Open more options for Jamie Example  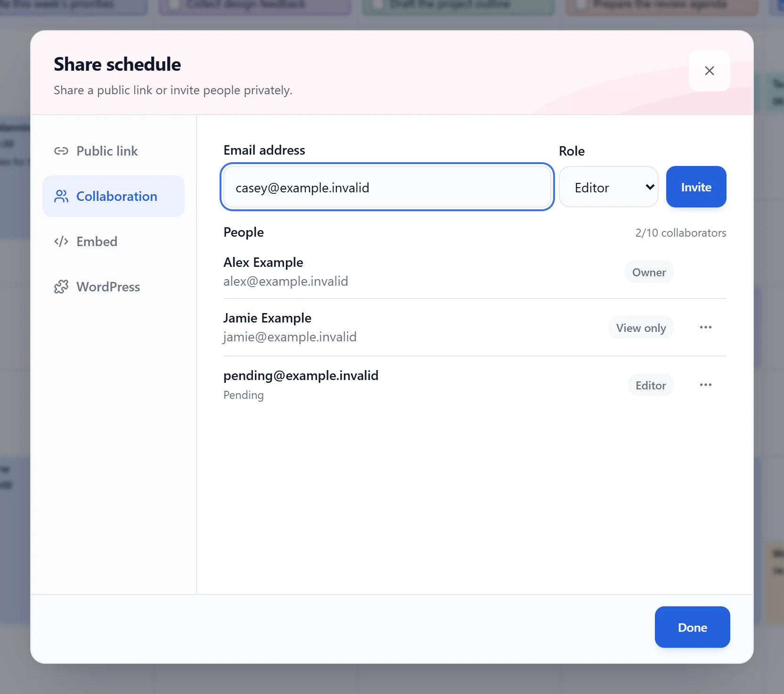click(x=705, y=327)
